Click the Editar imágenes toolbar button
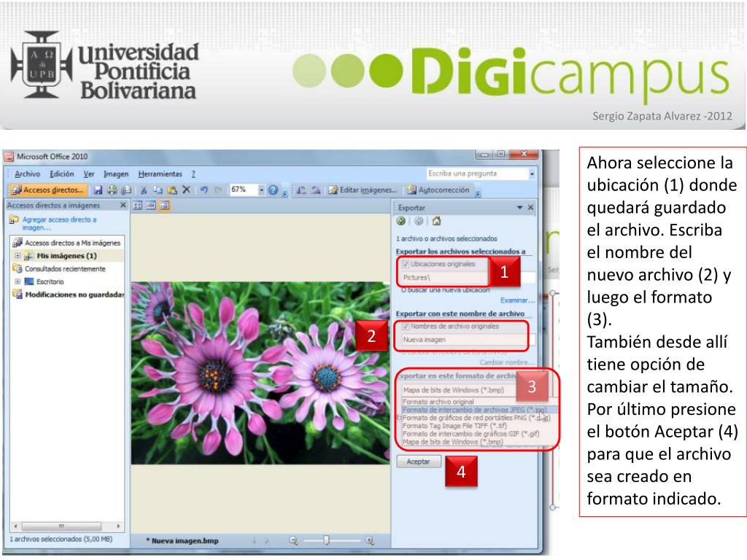Screen dimensions: 747x560 coord(363,190)
